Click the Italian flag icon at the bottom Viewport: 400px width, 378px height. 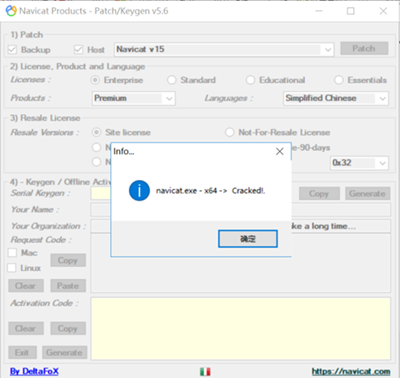205,371
